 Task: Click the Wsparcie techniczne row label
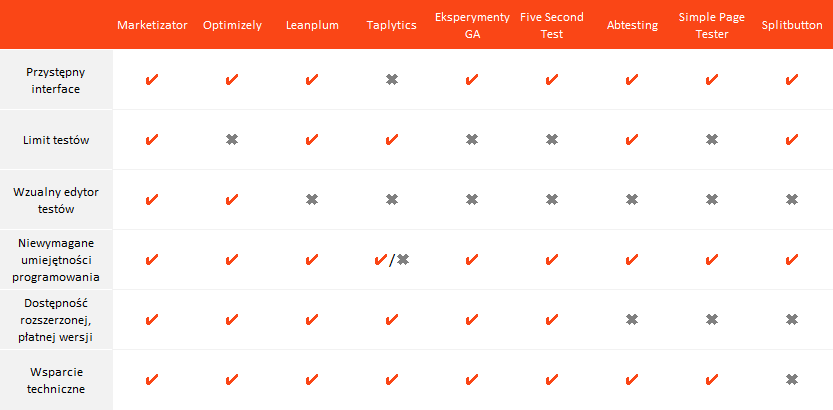(56, 380)
